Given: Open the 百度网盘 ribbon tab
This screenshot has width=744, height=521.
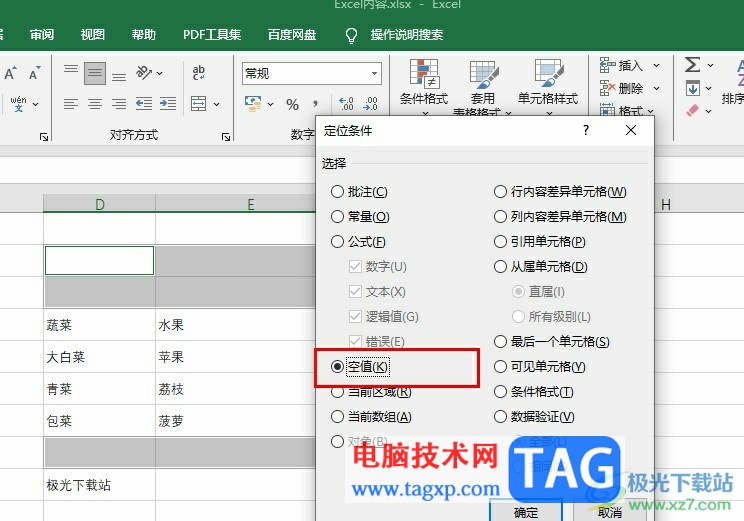Looking at the screenshot, I should click(292, 35).
